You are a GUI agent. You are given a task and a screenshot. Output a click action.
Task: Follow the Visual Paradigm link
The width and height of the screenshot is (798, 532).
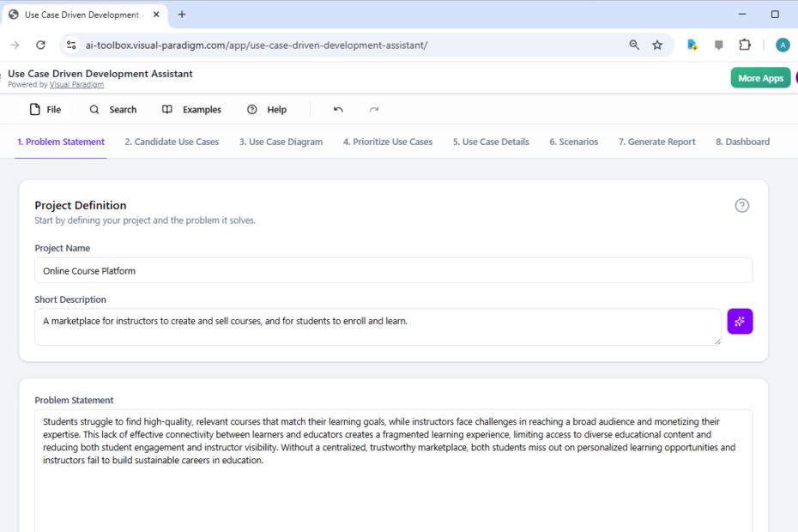[76, 85]
